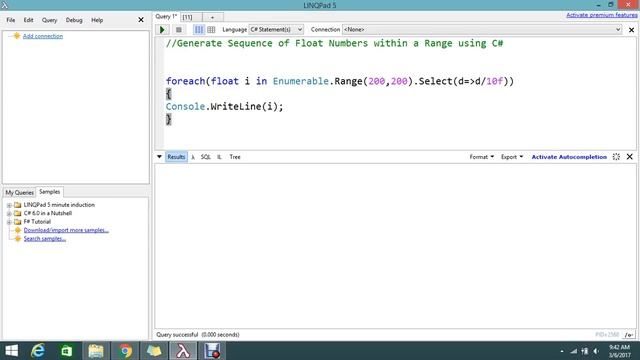This screenshot has width=640, height=360.
Task: Expand the C# 6.0 in a Nutshell folder
Action: (9, 213)
